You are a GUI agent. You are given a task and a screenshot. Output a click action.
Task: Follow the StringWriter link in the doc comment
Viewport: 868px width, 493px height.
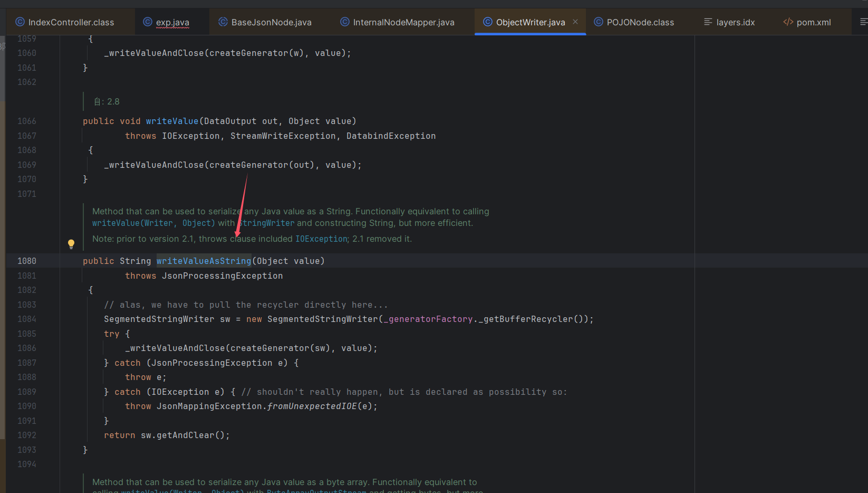265,223
